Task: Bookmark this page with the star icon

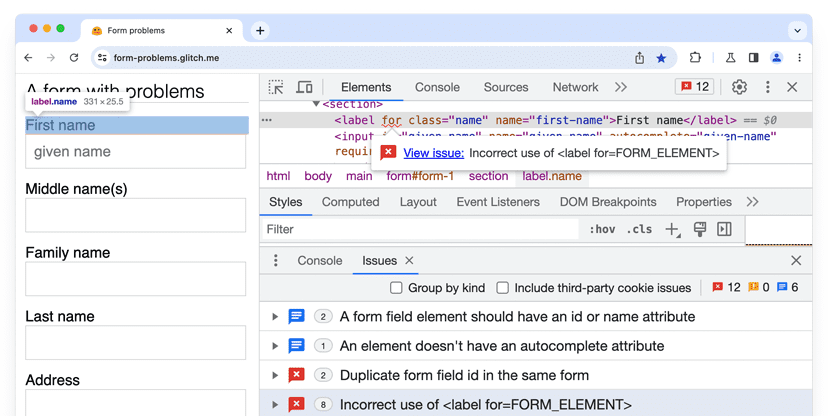Action: (x=661, y=58)
